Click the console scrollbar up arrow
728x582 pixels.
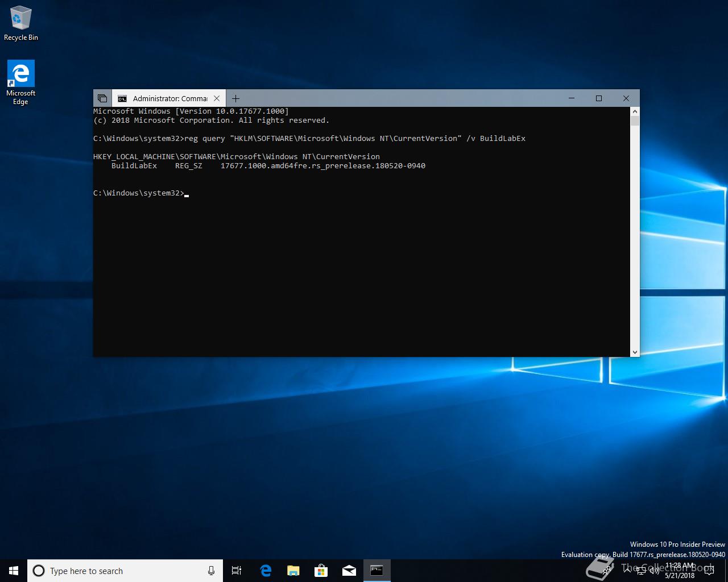[x=635, y=111]
